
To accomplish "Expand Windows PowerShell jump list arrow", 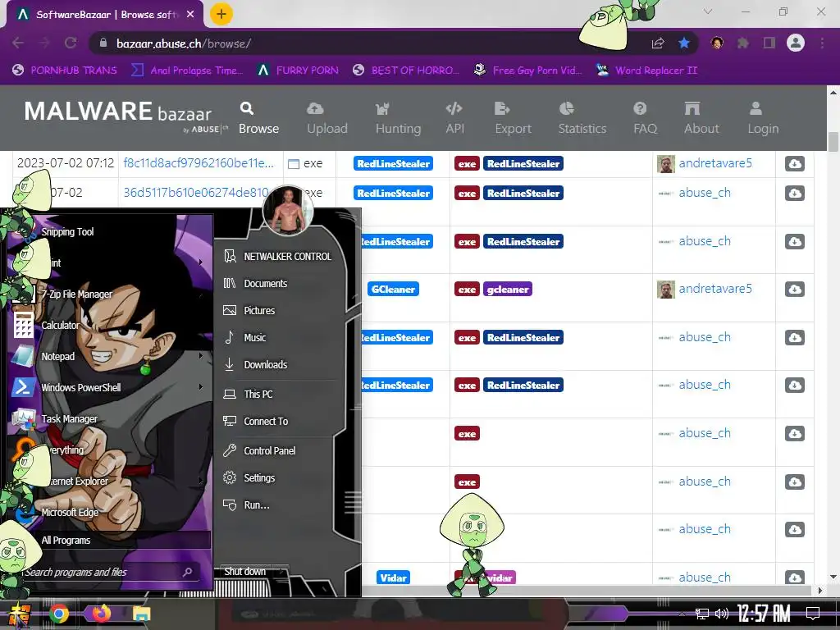I will (201, 387).
